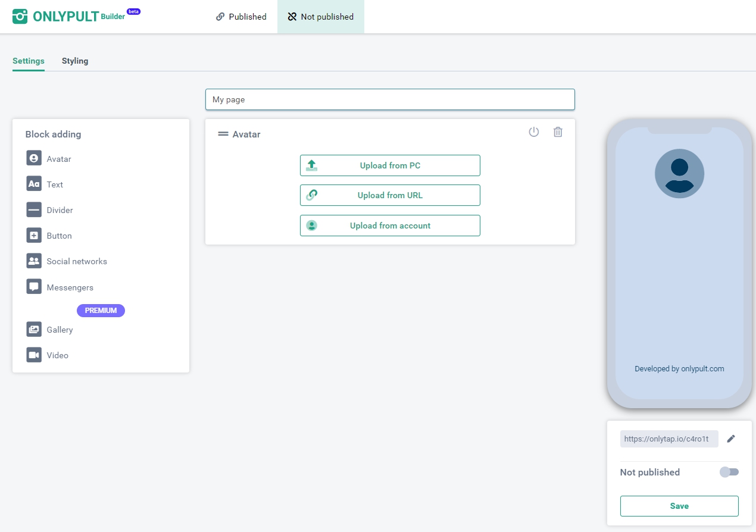Screen dimensions: 756x532
Task: Choose the Messengers block icon
Action: pos(34,287)
